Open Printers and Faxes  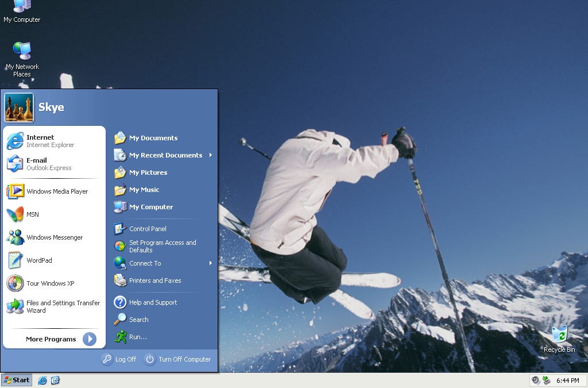[x=163, y=281]
